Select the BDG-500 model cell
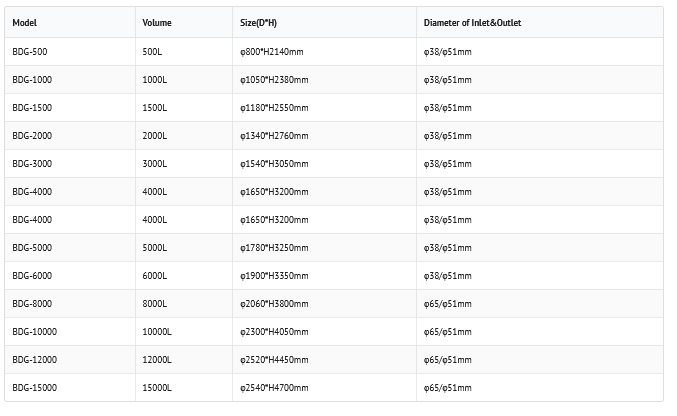The image size is (677, 416). [29, 51]
